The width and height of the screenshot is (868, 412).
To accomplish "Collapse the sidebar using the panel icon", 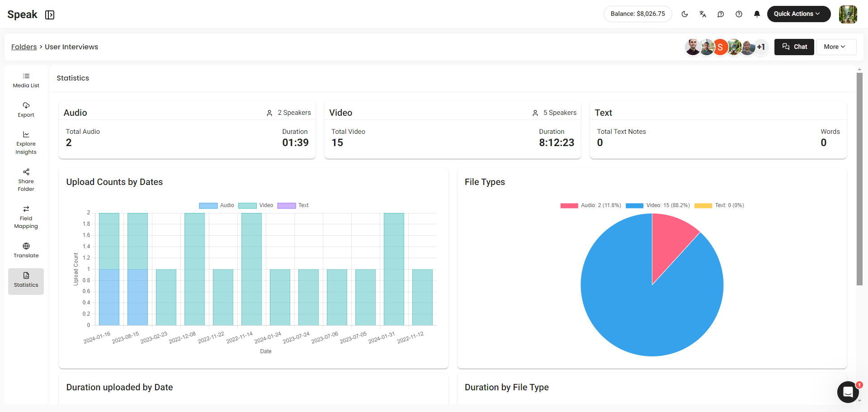I will (50, 15).
